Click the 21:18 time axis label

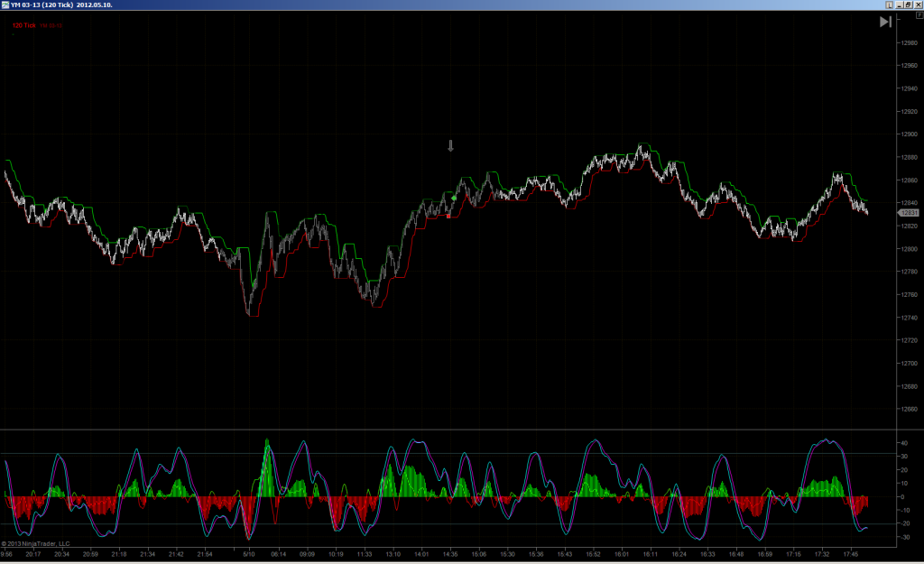coord(119,554)
